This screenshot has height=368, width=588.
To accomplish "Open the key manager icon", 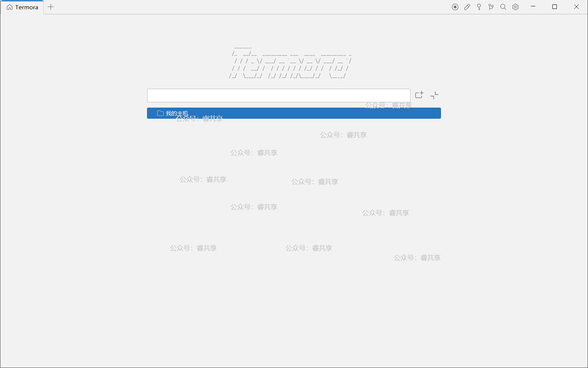I will click(x=479, y=7).
